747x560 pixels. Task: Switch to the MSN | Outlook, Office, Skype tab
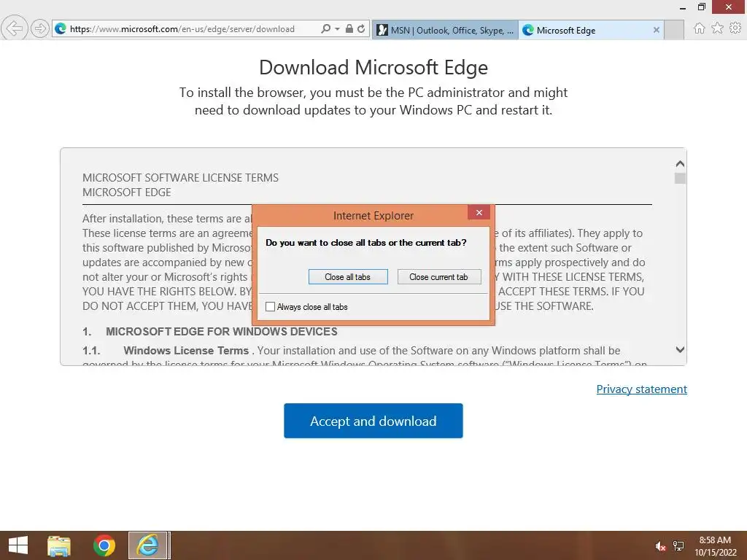point(445,30)
